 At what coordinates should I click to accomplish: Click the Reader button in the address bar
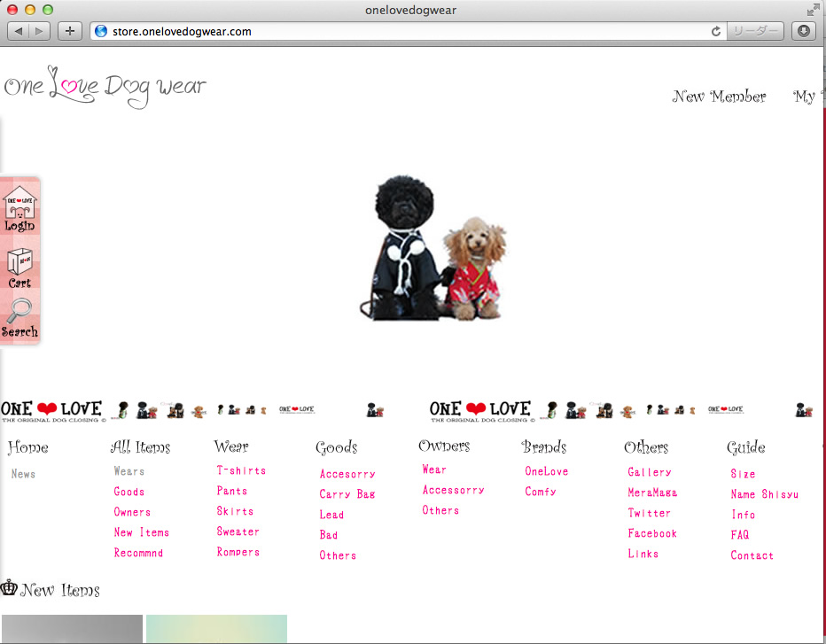755,31
